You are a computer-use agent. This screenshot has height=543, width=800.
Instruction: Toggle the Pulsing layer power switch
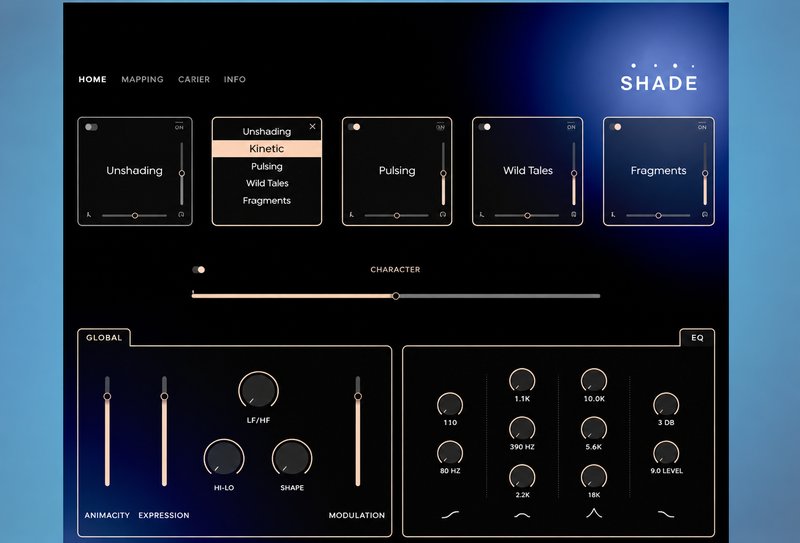(x=354, y=127)
